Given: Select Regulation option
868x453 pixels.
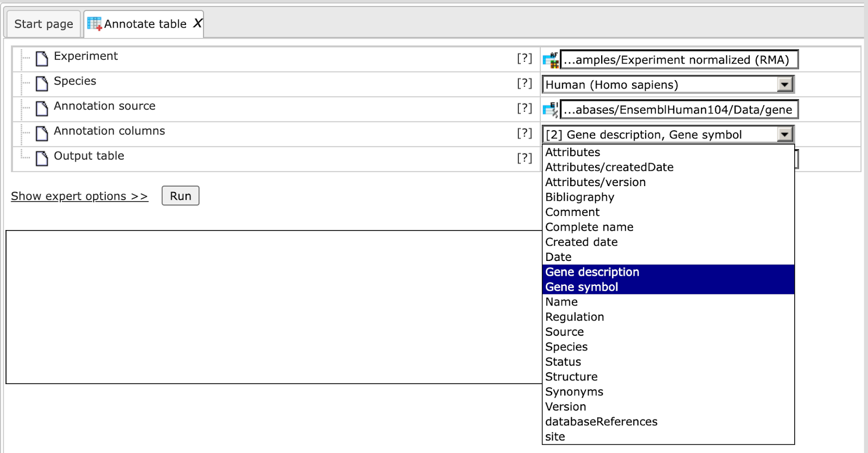Looking at the screenshot, I should (668, 317).
